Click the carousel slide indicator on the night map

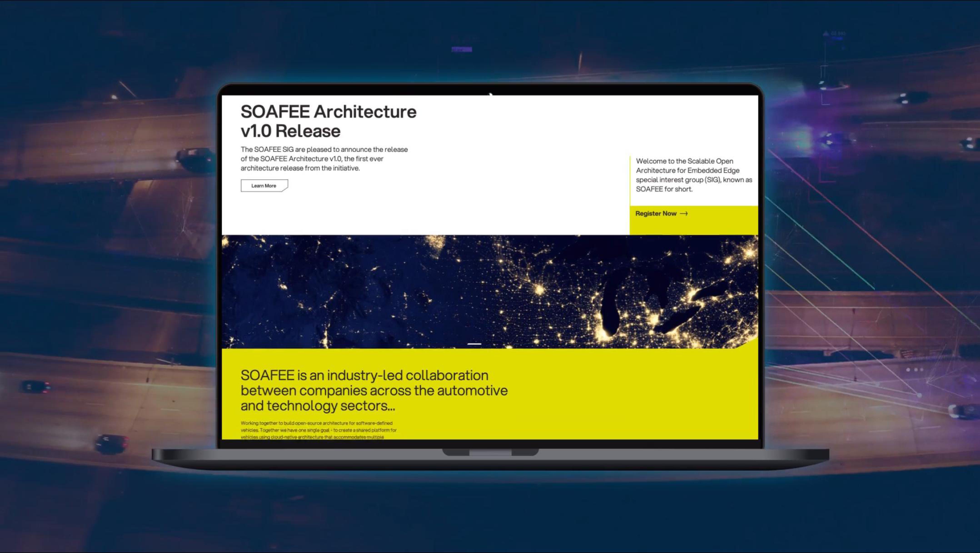tap(474, 344)
